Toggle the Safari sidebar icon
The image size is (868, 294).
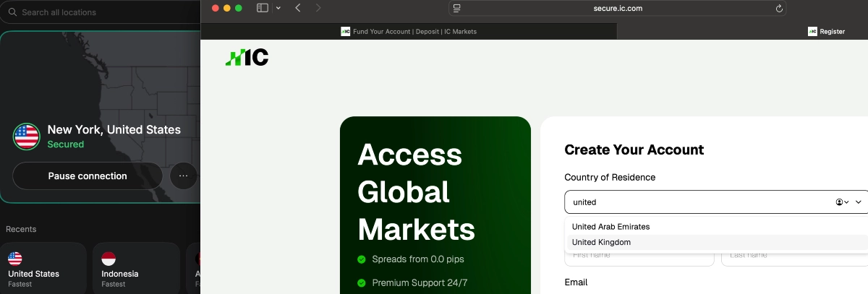(x=262, y=8)
